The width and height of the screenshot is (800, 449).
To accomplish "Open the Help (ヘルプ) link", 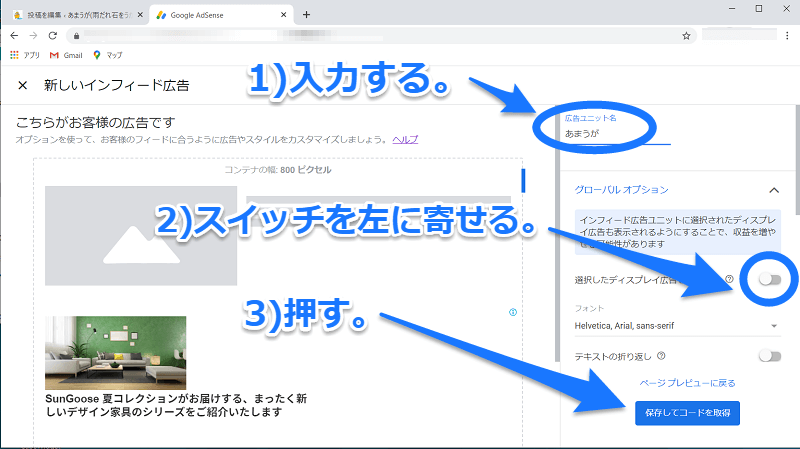I will pyautogui.click(x=405, y=139).
